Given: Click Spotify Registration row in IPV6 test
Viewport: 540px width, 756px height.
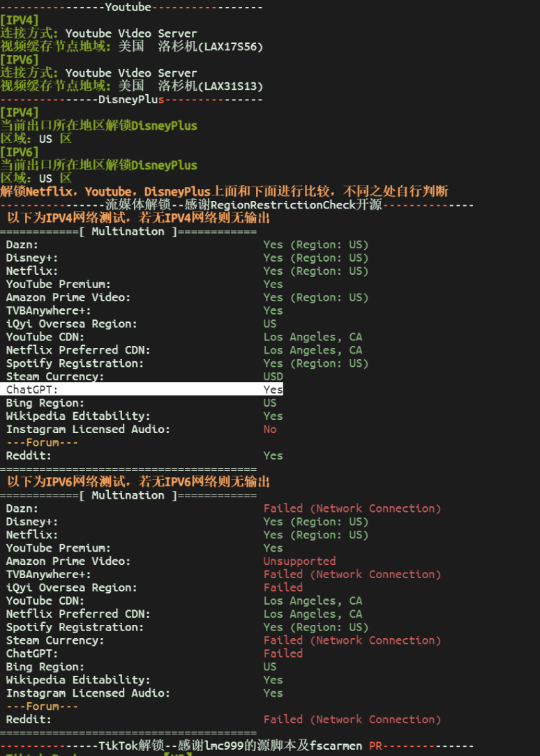Looking at the screenshot, I should click(x=187, y=627).
